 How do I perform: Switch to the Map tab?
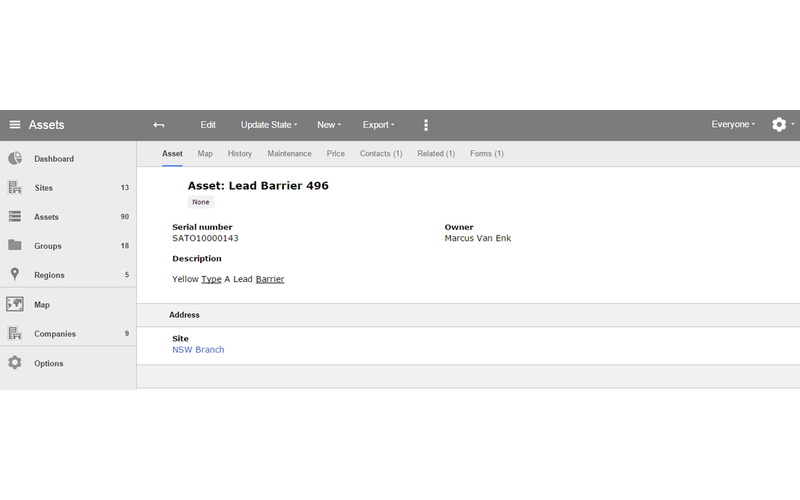tap(205, 154)
